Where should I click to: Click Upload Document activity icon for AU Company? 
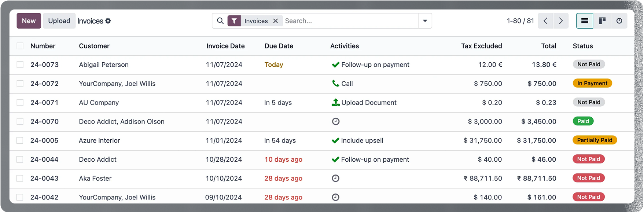coord(335,103)
